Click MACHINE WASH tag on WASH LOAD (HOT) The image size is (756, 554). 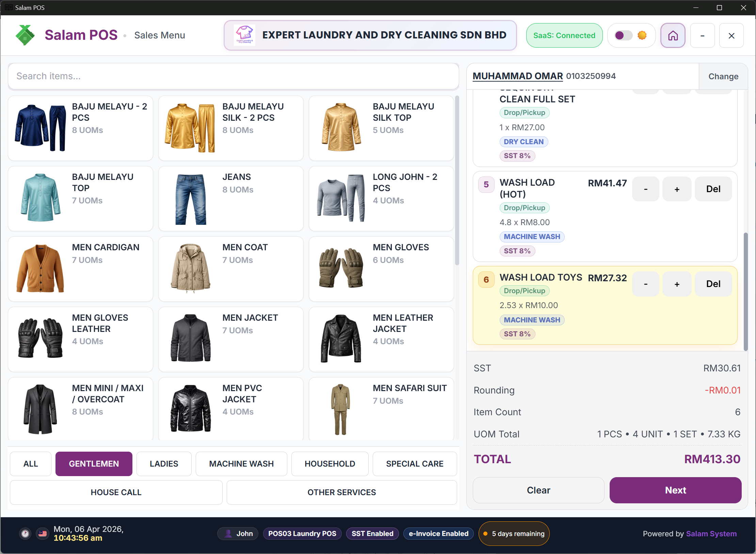[x=532, y=237]
